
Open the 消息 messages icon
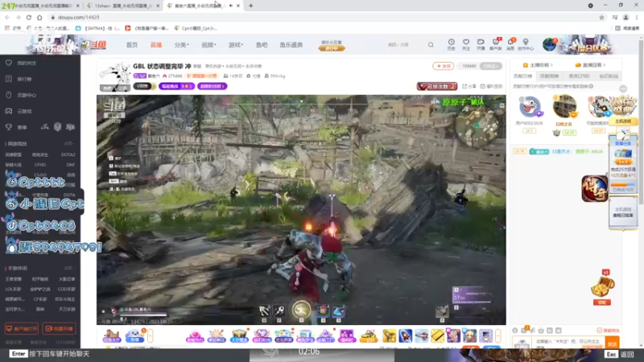(510, 44)
